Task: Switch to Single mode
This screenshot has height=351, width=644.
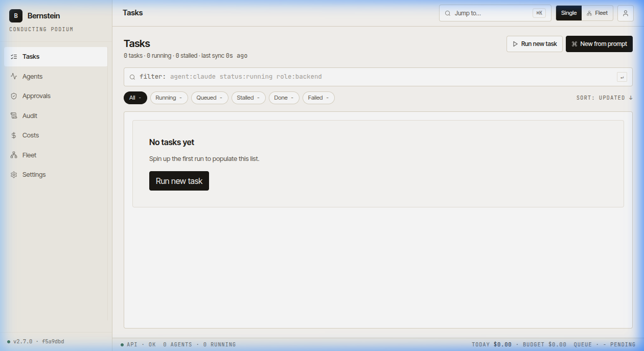Action: (569, 13)
